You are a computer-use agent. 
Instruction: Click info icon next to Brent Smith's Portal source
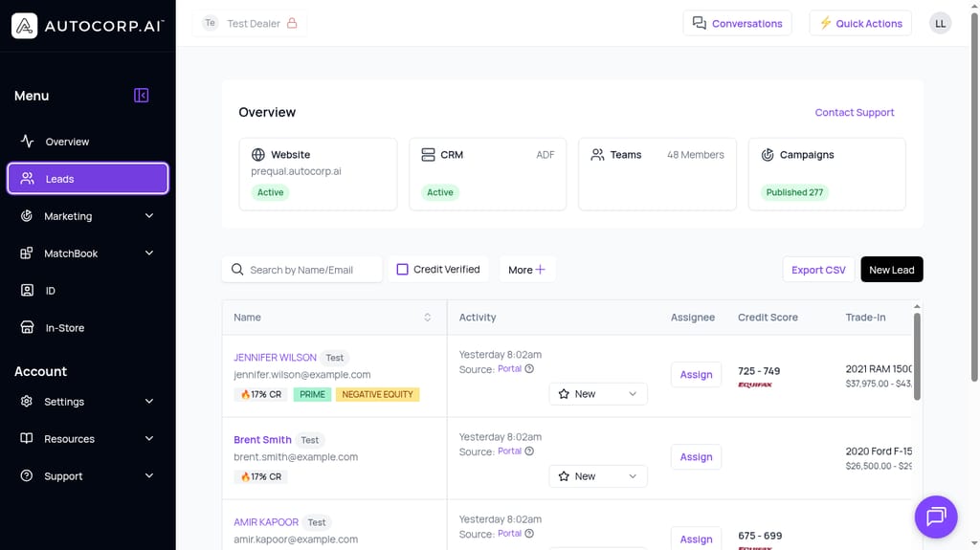[529, 451]
